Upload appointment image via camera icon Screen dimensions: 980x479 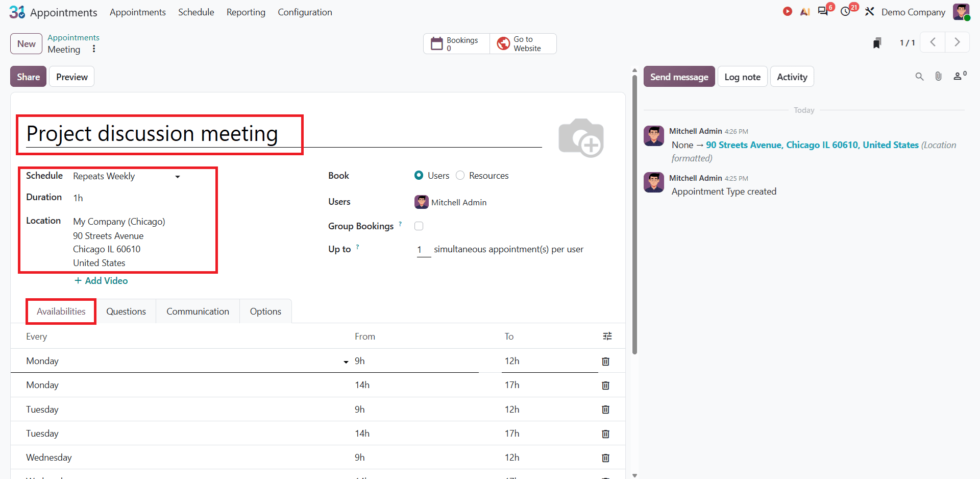click(581, 138)
